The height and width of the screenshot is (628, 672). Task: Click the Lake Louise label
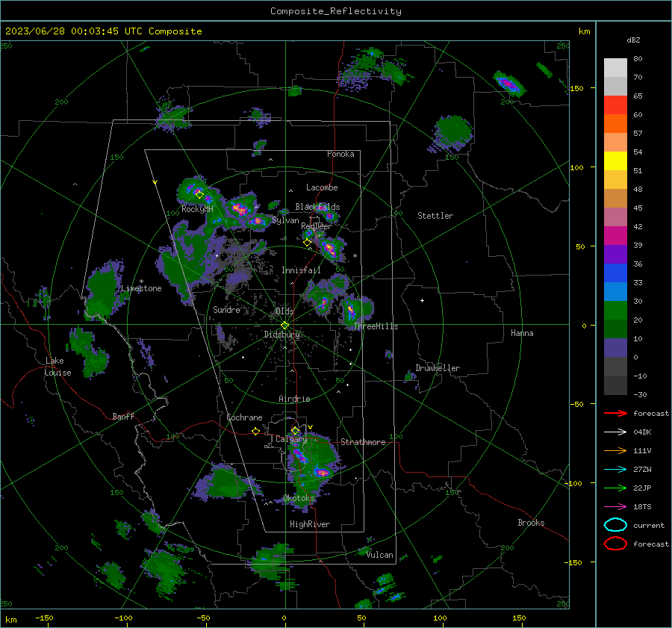pyautogui.click(x=57, y=367)
